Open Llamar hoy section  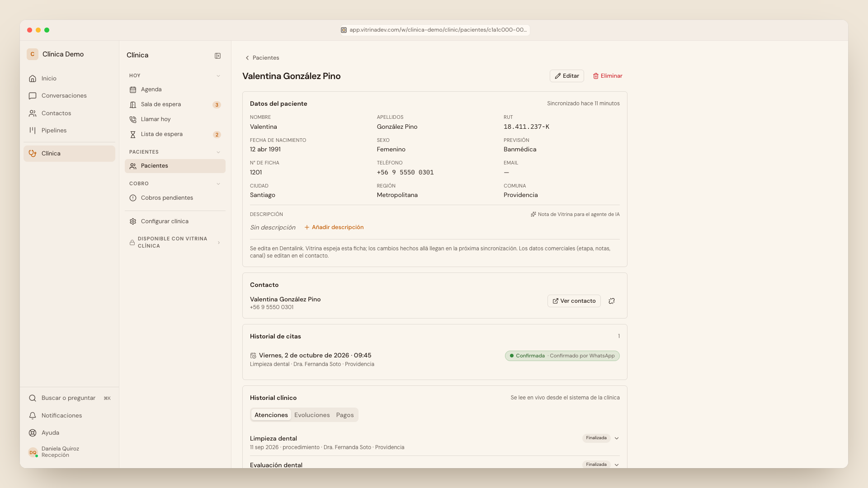pyautogui.click(x=175, y=119)
